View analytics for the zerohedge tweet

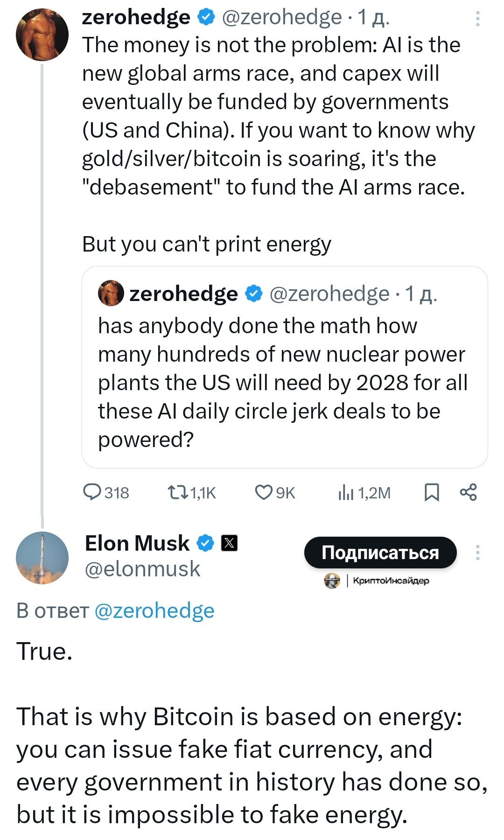point(346,492)
